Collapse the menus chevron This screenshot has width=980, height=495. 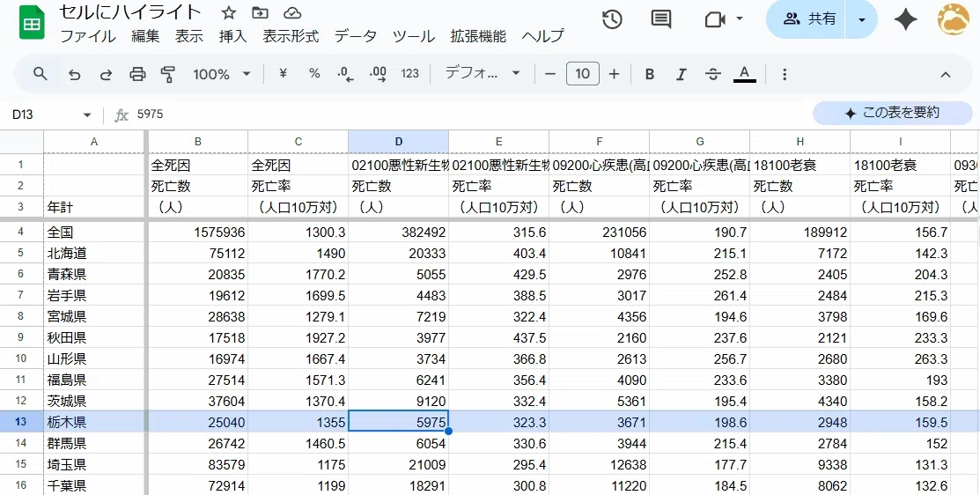point(946,74)
